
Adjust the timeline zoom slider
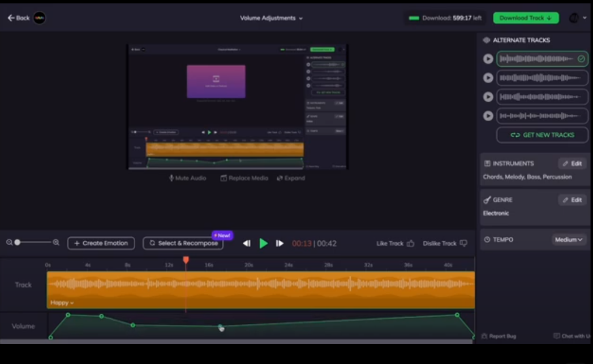coord(17,243)
